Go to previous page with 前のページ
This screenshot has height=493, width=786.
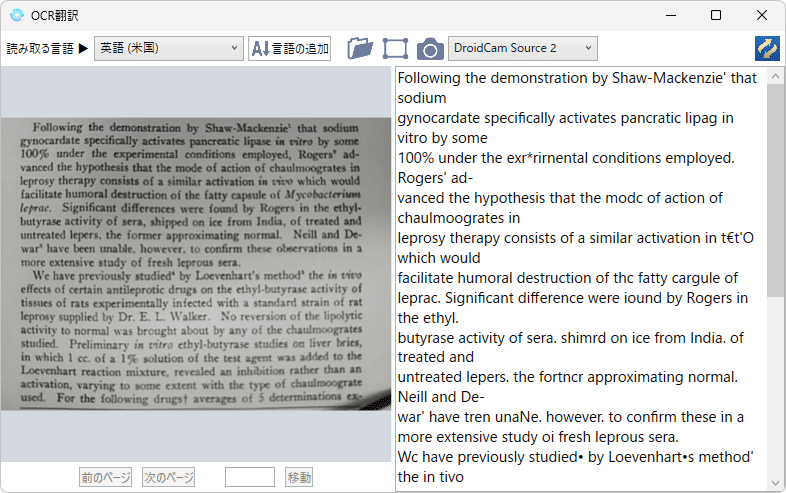105,477
